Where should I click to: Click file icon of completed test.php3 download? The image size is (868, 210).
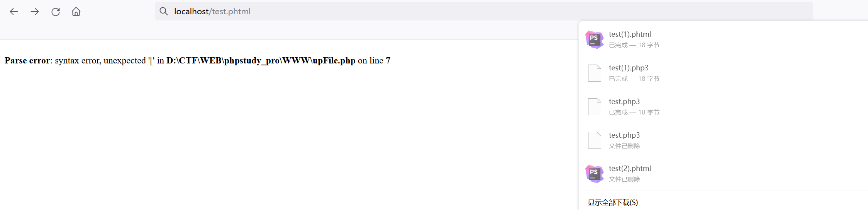595,107
